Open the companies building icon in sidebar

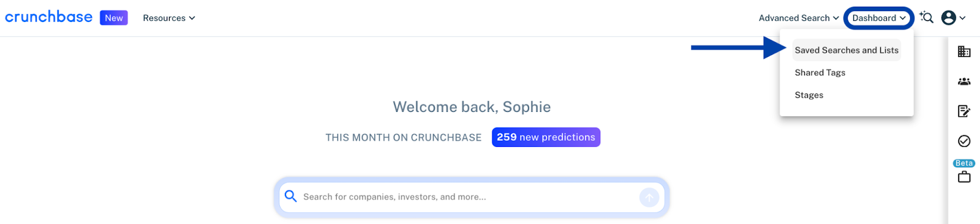click(964, 51)
